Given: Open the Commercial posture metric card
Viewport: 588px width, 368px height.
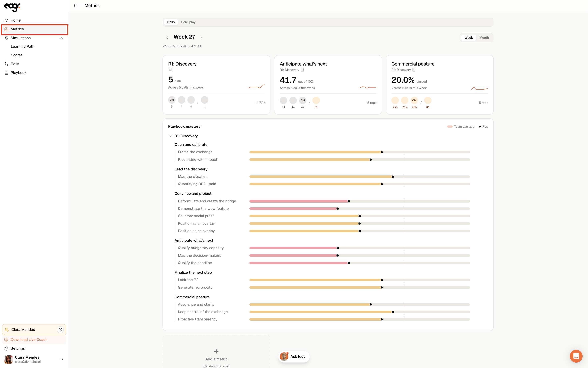Looking at the screenshot, I should pyautogui.click(x=439, y=85).
